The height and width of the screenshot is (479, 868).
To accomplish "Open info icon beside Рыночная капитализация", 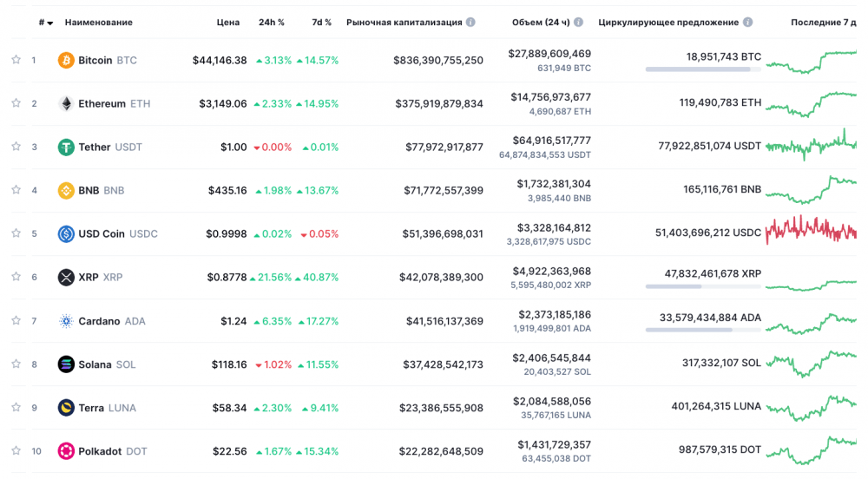I will coord(470,22).
